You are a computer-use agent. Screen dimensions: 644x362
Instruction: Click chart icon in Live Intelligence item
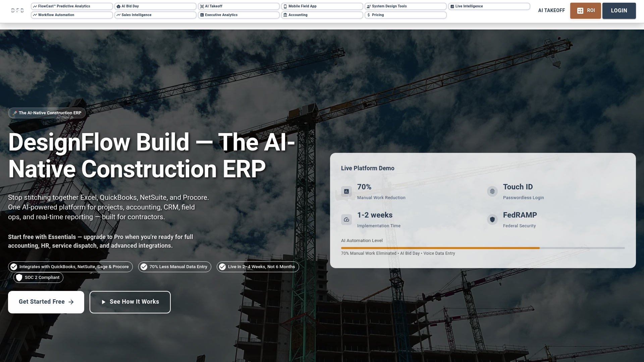452,6
